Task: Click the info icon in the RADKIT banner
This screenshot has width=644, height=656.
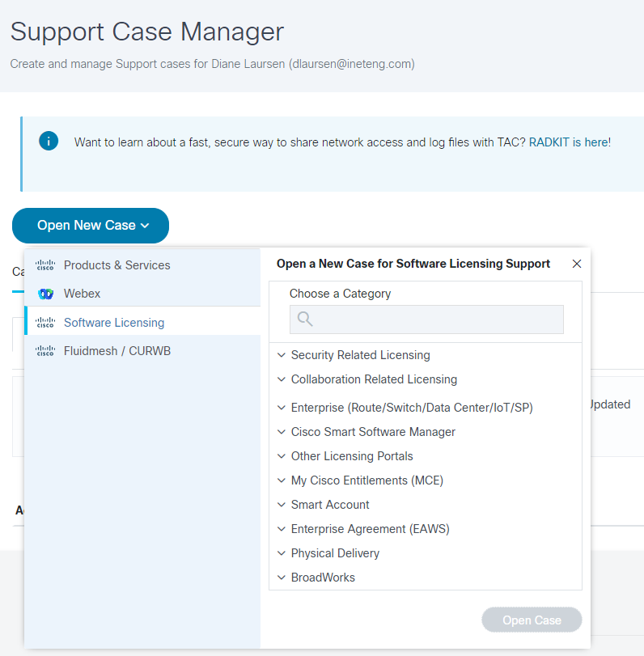Action: pos(48,141)
